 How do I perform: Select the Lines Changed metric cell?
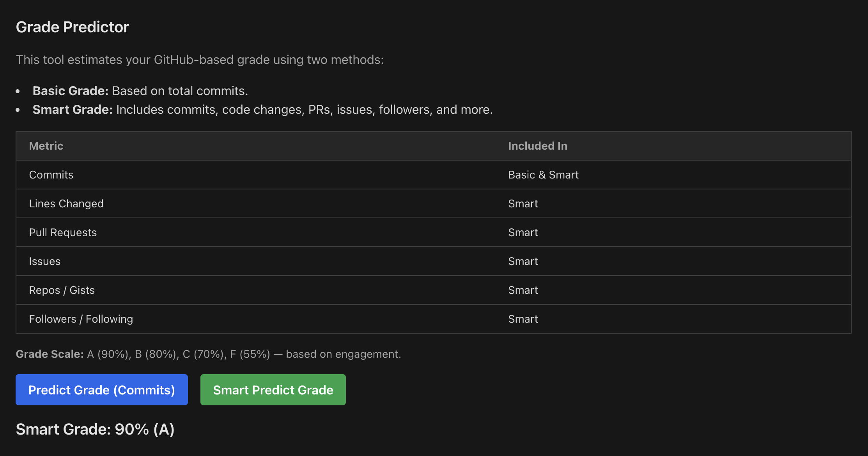tap(66, 203)
